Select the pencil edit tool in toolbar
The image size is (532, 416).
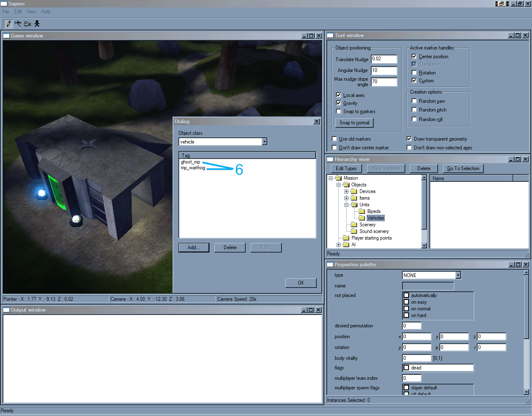(9, 24)
